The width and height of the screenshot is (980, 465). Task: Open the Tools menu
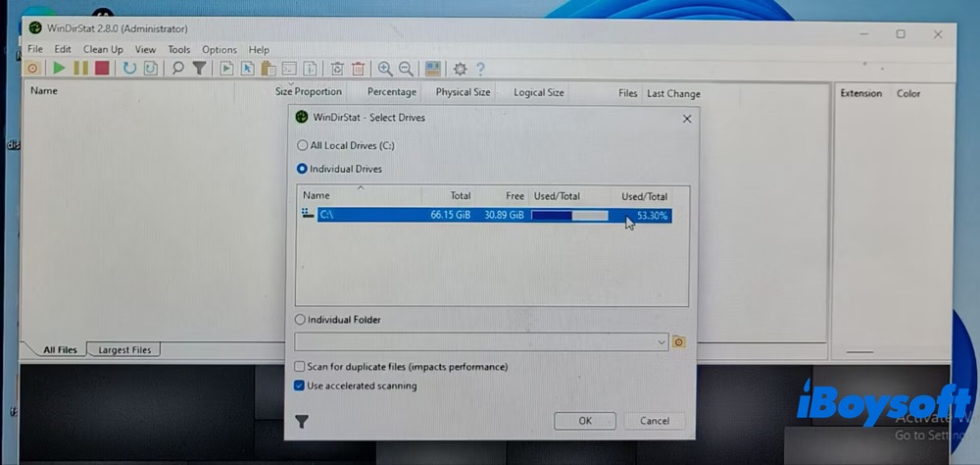coord(178,49)
